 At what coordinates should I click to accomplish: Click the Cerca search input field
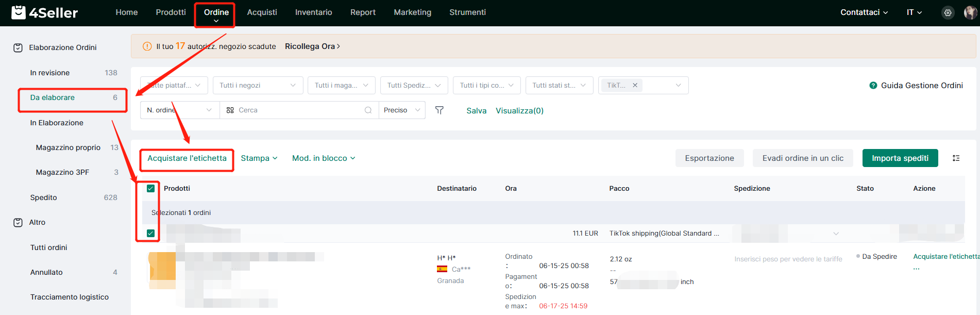(x=299, y=110)
